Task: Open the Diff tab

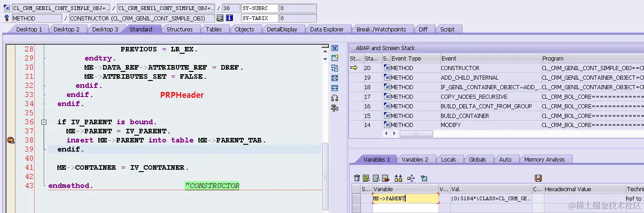Action: (x=423, y=29)
